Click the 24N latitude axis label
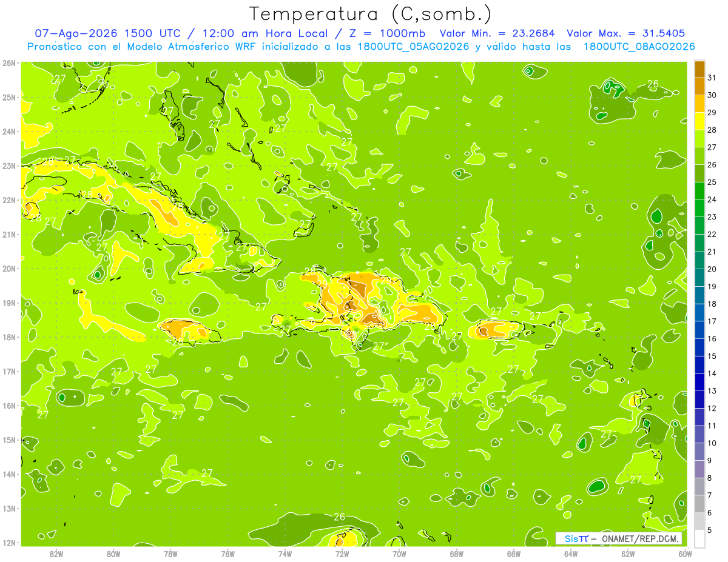Screen dimensions: 728x562 pyautogui.click(x=9, y=132)
